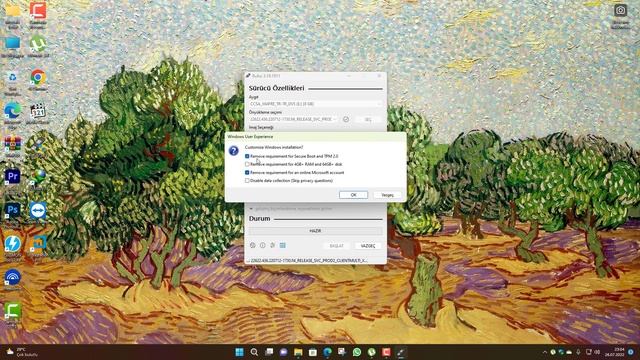Open the weather widget on taskbar
This screenshot has height=360, width=640.
coord(22,352)
